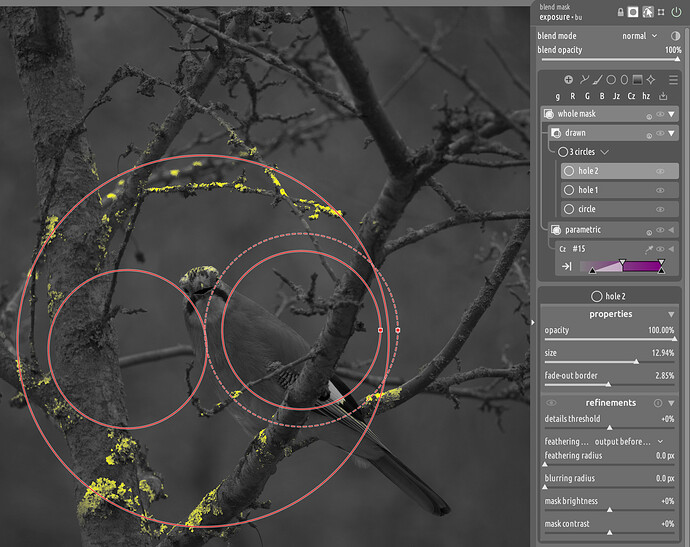
Task: Click the small circle icon on parametric row
Action: pyautogui.click(x=649, y=232)
